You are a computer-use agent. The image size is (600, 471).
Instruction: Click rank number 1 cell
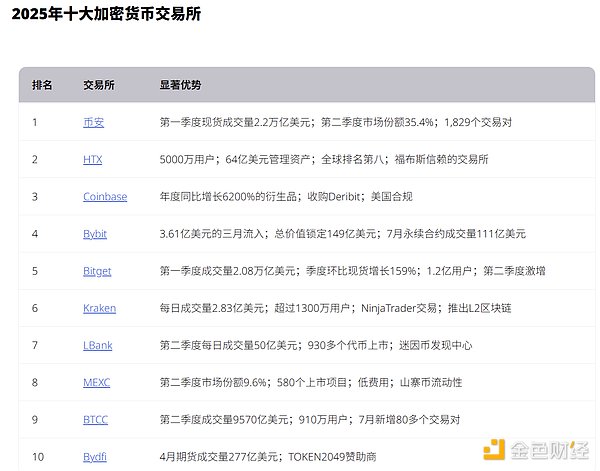[x=35, y=122]
